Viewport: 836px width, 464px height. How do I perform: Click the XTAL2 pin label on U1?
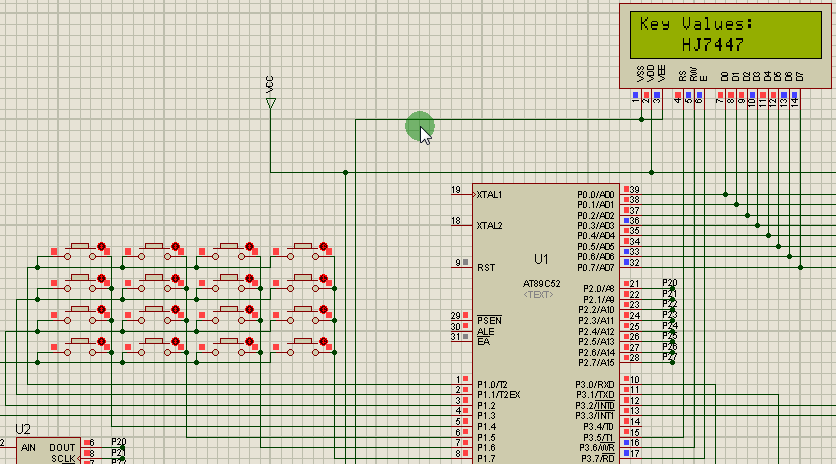click(x=489, y=226)
